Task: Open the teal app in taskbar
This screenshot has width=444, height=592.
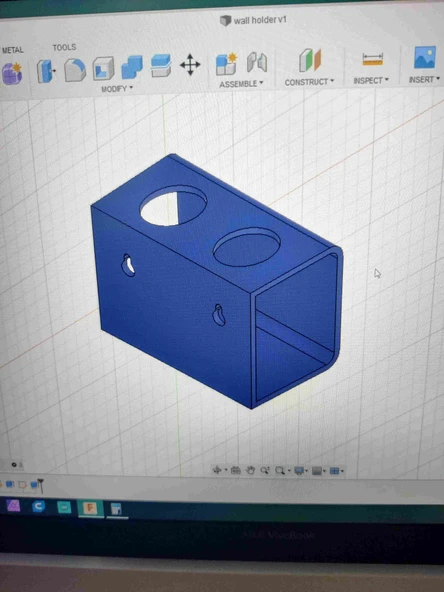Action: 64,507
